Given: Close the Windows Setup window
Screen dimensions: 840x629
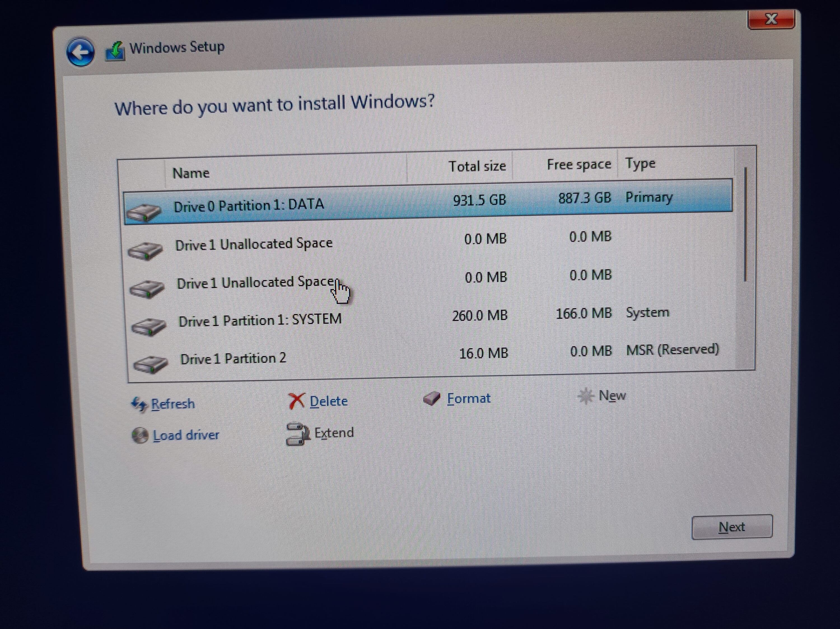Looking at the screenshot, I should 771,19.
